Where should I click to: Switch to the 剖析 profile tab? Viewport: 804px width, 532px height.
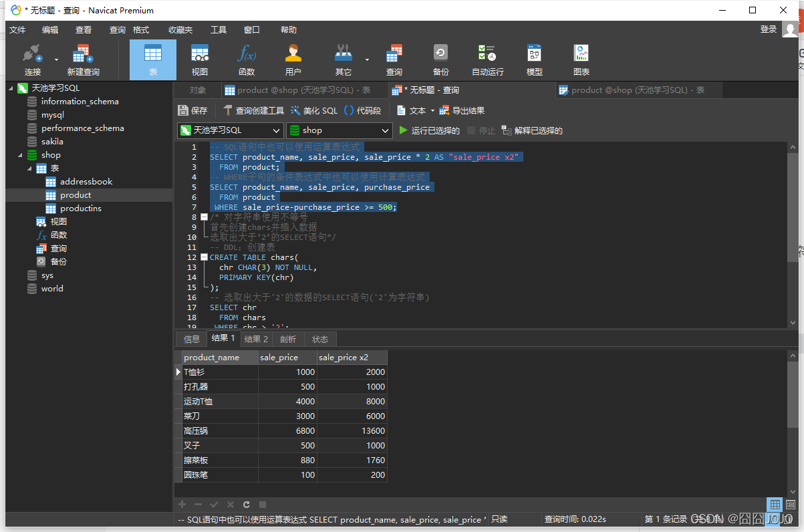click(x=288, y=339)
